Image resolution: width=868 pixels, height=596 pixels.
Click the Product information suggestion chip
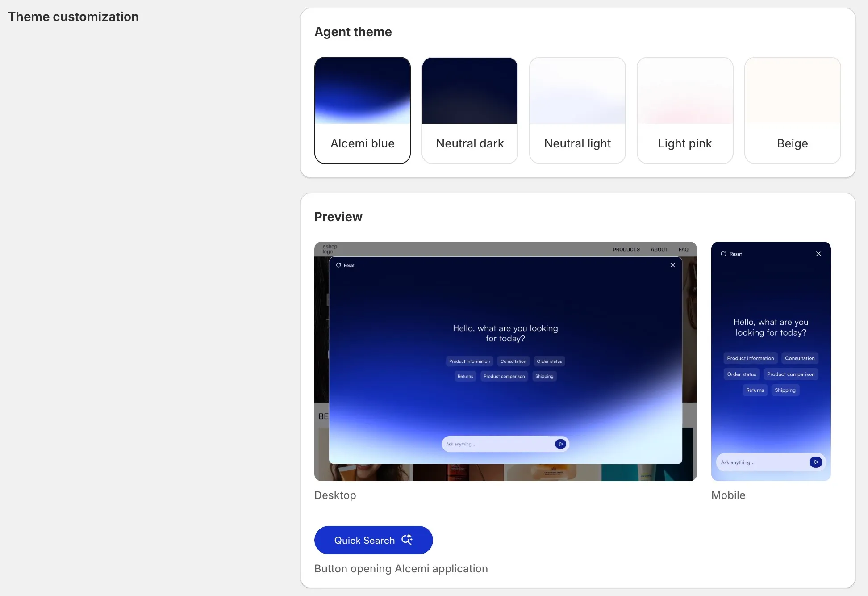pos(469,361)
